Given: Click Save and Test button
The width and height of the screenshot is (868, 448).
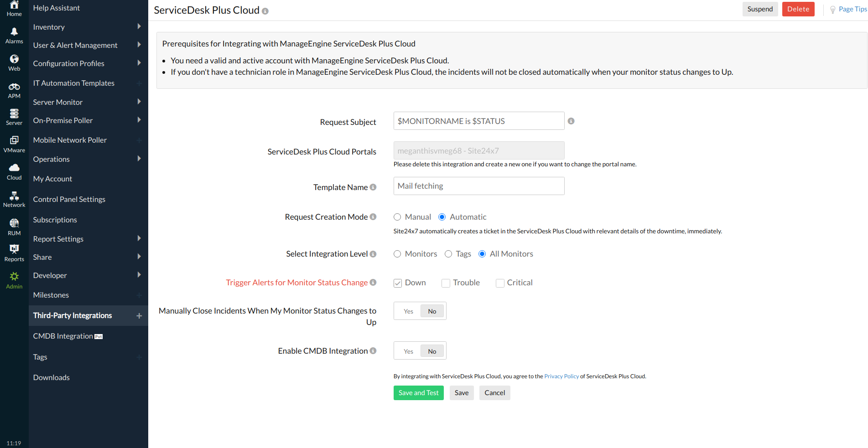Looking at the screenshot, I should tap(418, 393).
